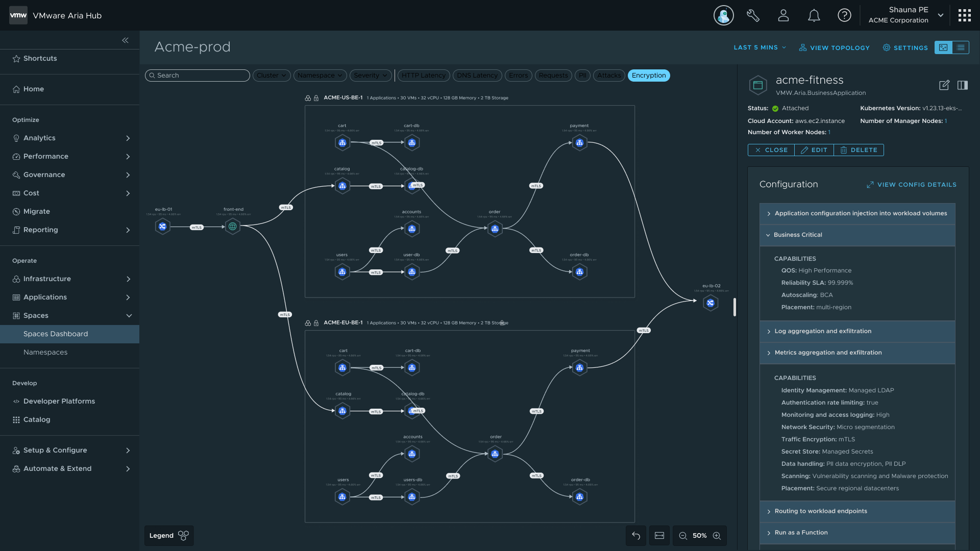The width and height of the screenshot is (980, 551).
Task: Select the users-db node in ACME-EU-BE-1
Action: click(x=412, y=497)
